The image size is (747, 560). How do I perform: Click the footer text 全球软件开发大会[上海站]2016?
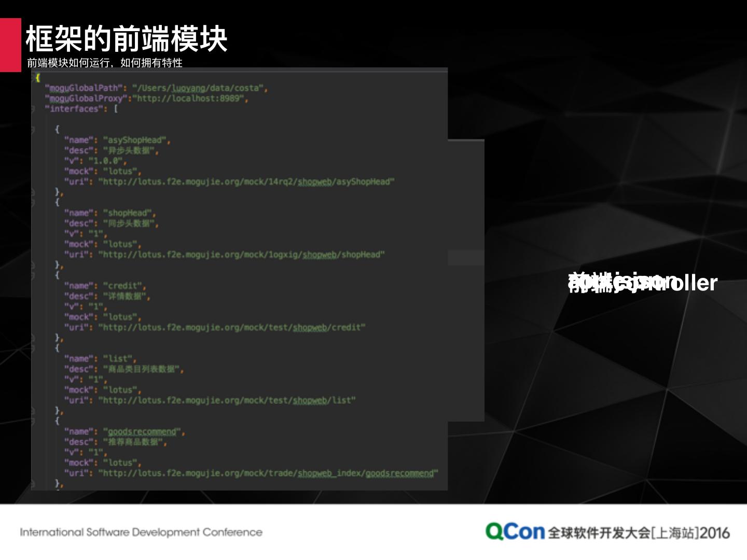click(639, 533)
